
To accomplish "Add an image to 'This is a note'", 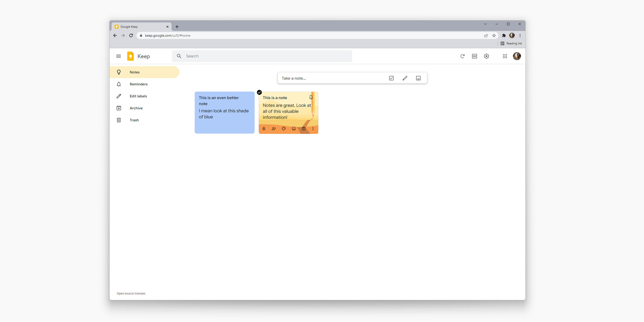I will pyautogui.click(x=294, y=128).
